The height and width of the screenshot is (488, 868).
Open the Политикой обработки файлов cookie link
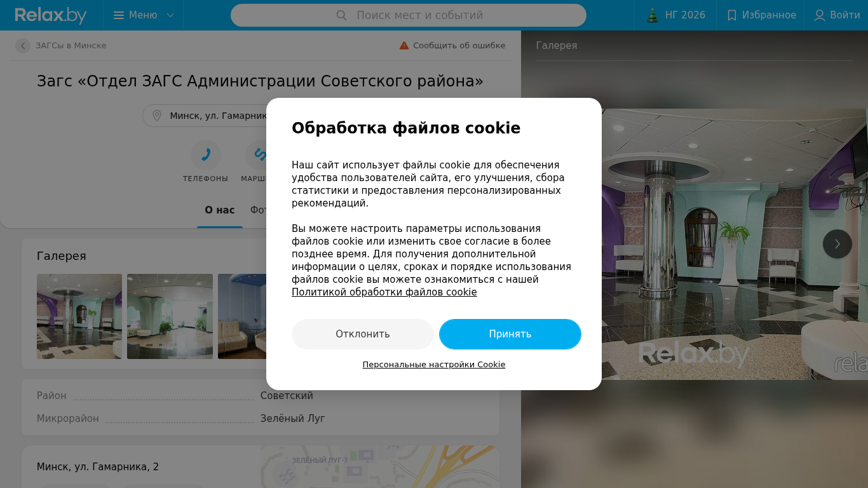click(384, 292)
